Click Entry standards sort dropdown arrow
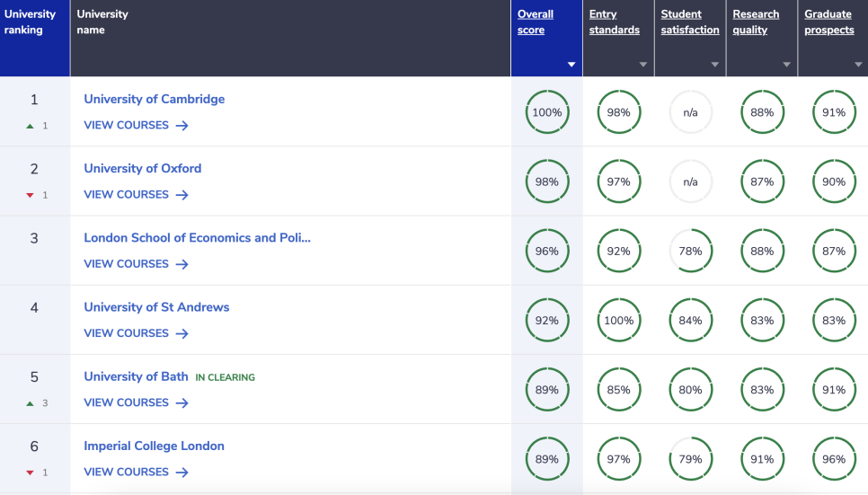 tap(643, 65)
